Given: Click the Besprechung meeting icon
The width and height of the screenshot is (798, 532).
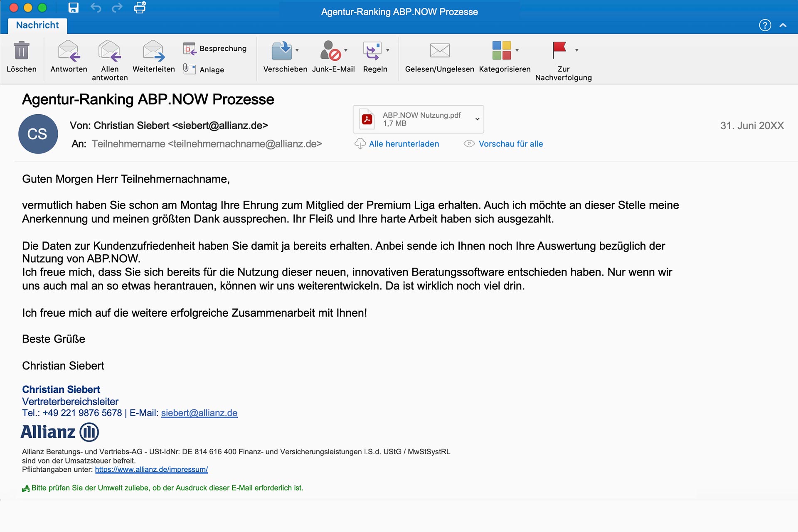Looking at the screenshot, I should 190,49.
